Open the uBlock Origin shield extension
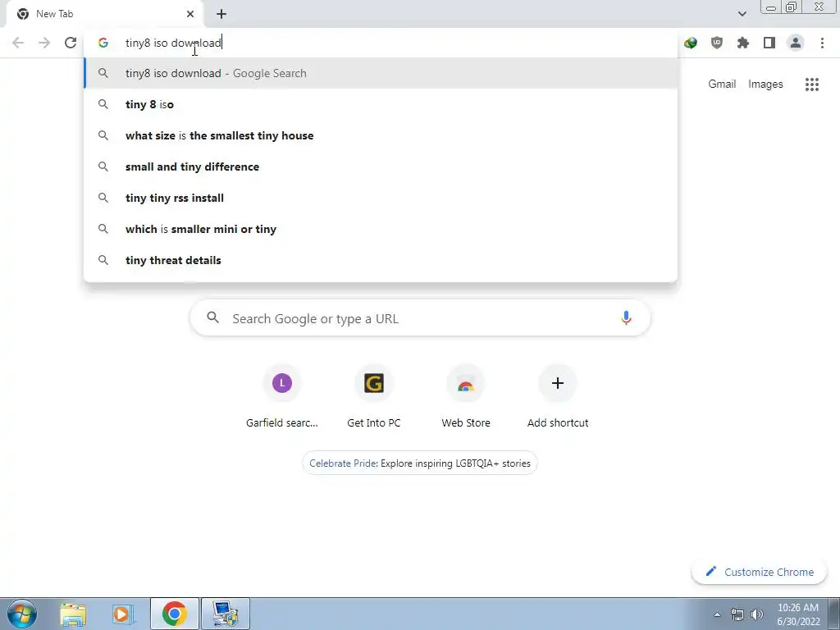The image size is (840, 630). coord(717,43)
